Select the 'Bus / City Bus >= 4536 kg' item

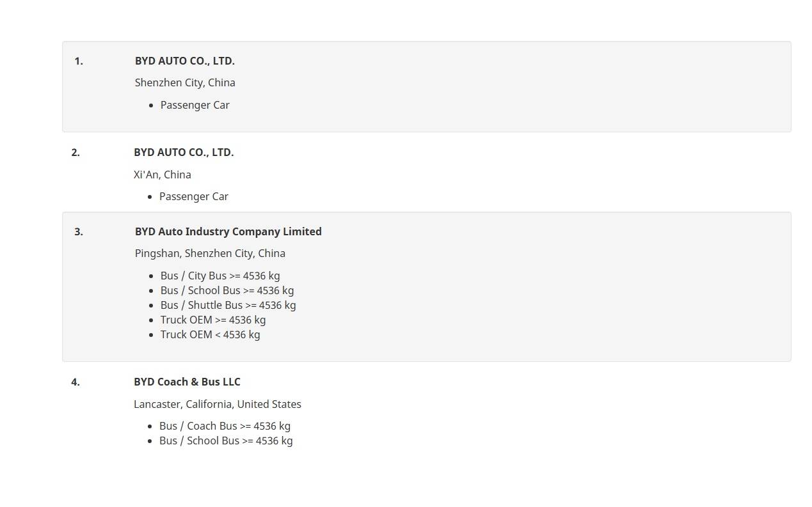click(220, 276)
